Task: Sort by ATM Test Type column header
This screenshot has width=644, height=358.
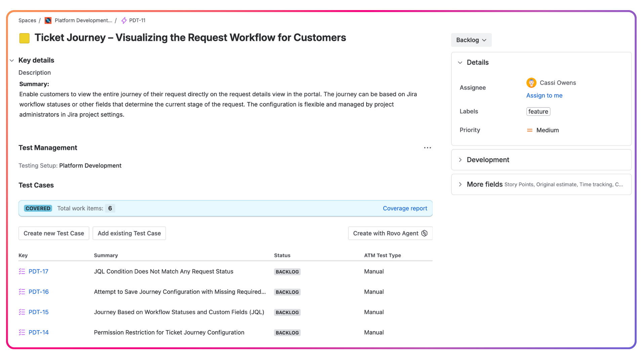Action: (383, 255)
